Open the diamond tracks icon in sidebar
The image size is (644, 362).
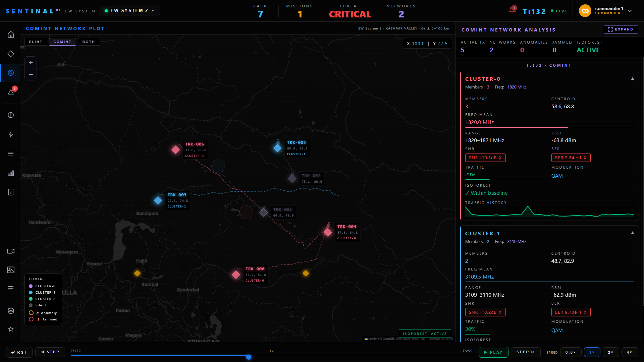pyautogui.click(x=11, y=54)
